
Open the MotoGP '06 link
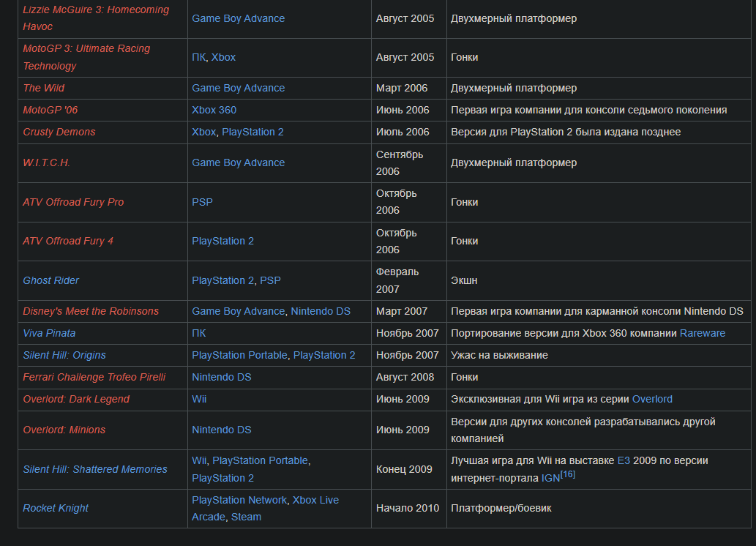[x=50, y=110]
